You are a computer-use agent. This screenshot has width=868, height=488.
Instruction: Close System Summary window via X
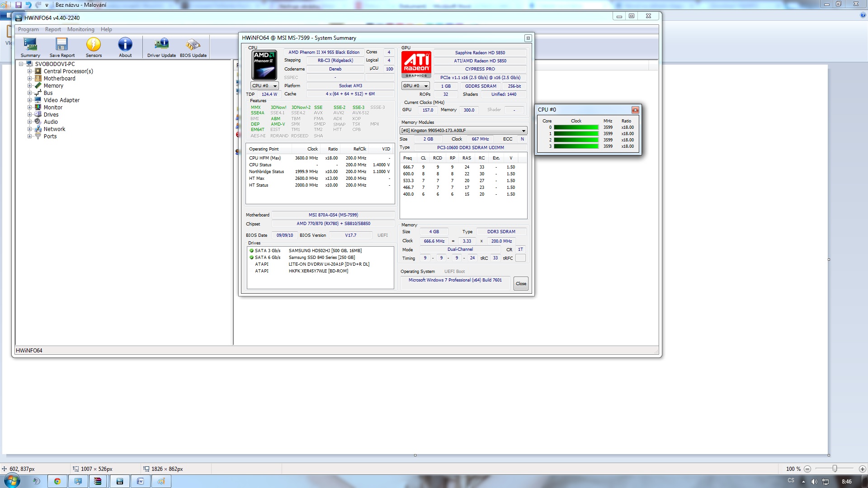click(528, 38)
